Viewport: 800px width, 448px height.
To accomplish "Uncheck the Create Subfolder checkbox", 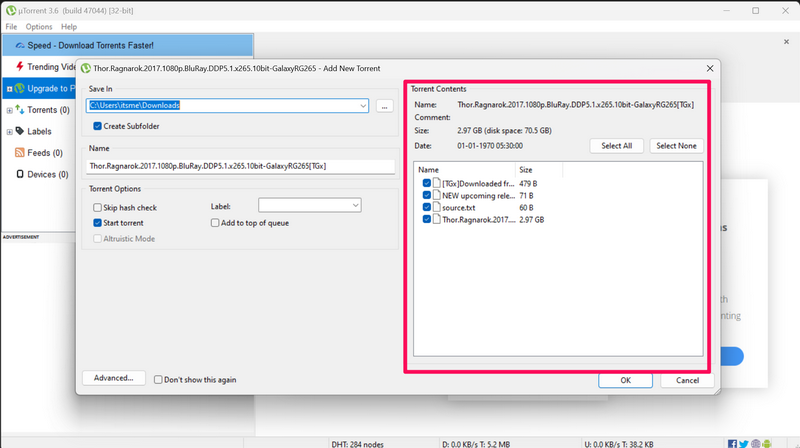I will [x=97, y=126].
